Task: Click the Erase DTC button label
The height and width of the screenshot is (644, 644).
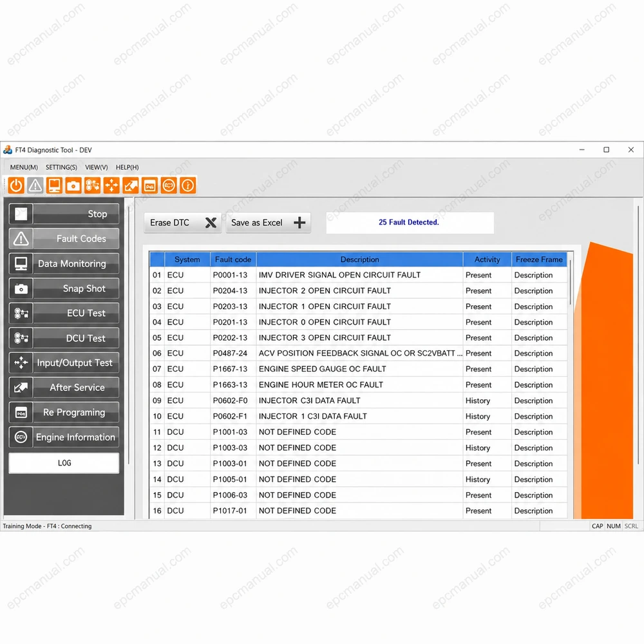Action: 169,223
